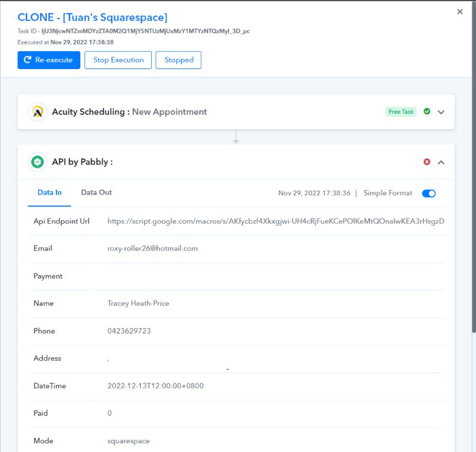Click the green success status icon
This screenshot has height=452, width=476.
pos(427,111)
